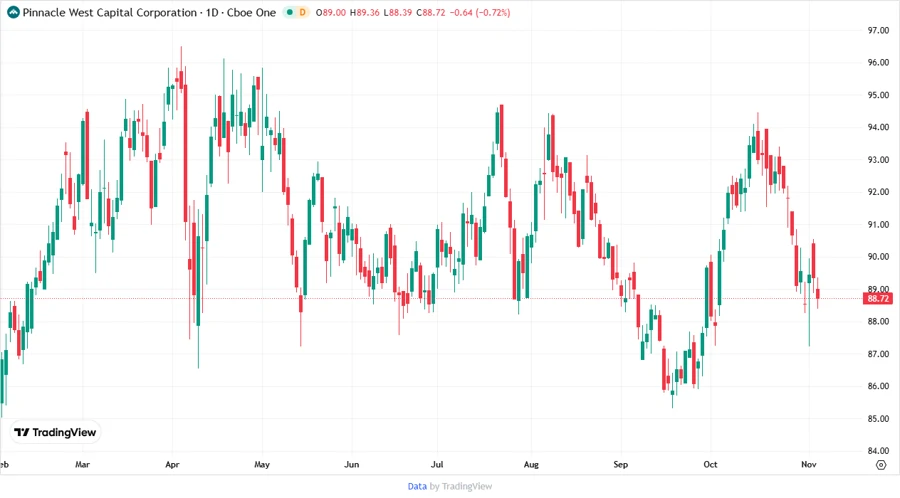Select the Pinnacle West Capital Corporation title
The image size is (900, 498).
(x=110, y=12)
